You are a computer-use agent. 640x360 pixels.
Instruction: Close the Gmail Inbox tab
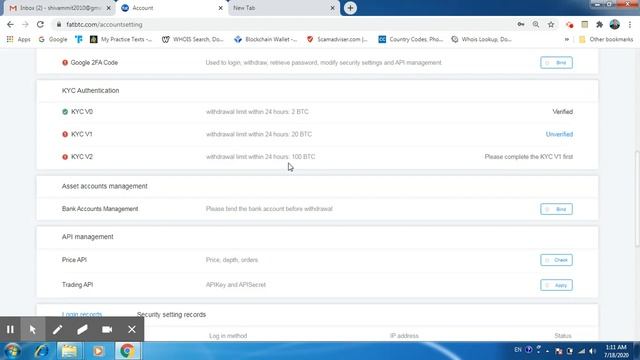pos(109,8)
